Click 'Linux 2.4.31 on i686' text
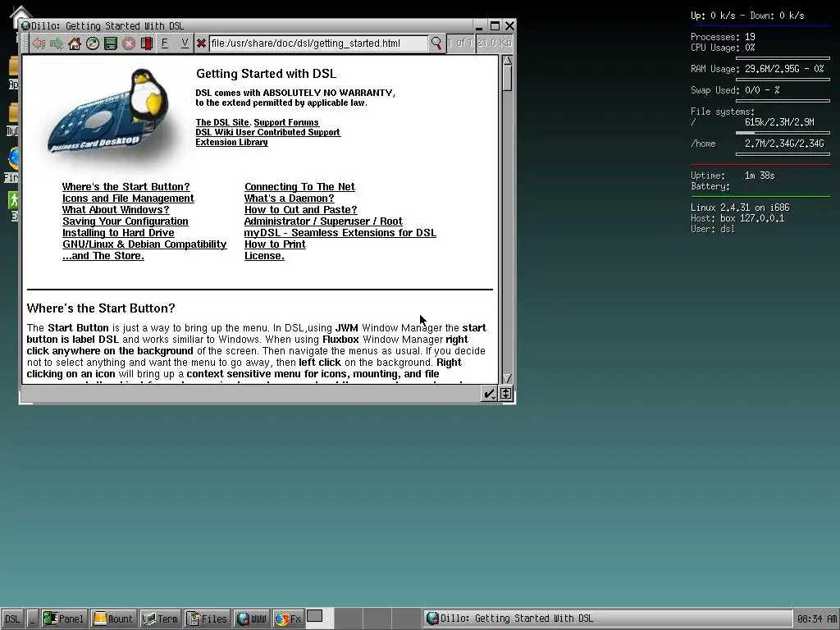This screenshot has width=840, height=630. pos(740,208)
